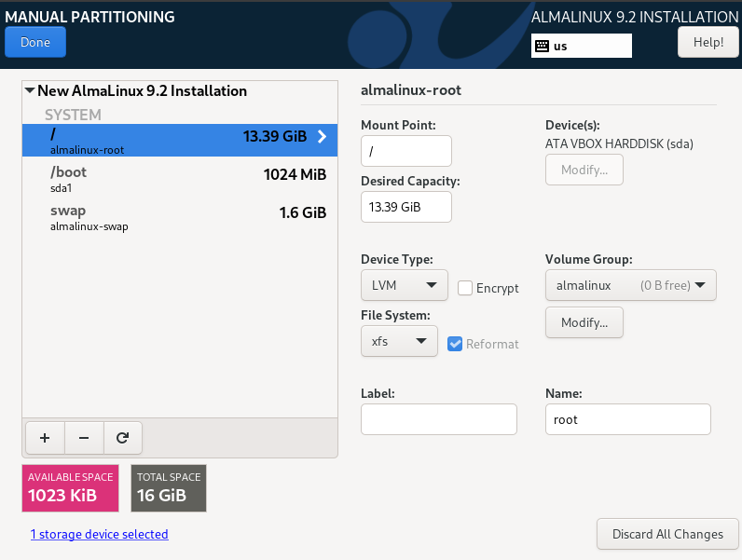The image size is (742, 560).
Task: Select the swap almalinux-swap partition
Action: click(179, 217)
